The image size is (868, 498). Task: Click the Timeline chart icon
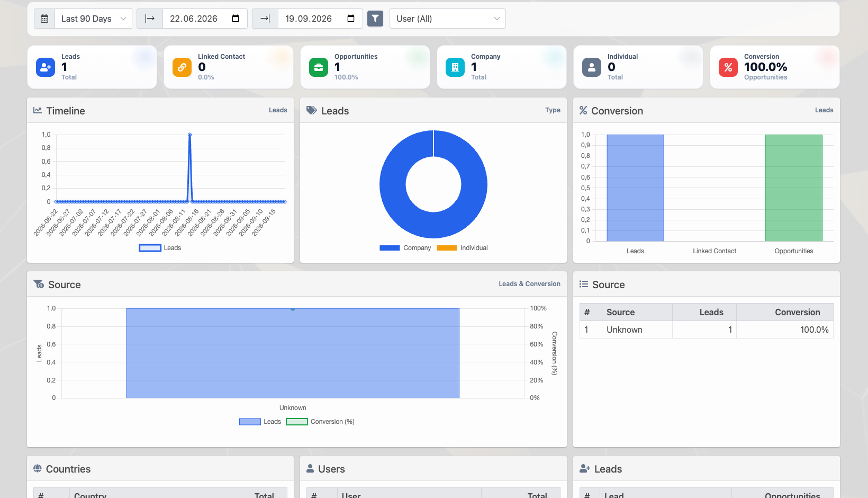pyautogui.click(x=38, y=110)
